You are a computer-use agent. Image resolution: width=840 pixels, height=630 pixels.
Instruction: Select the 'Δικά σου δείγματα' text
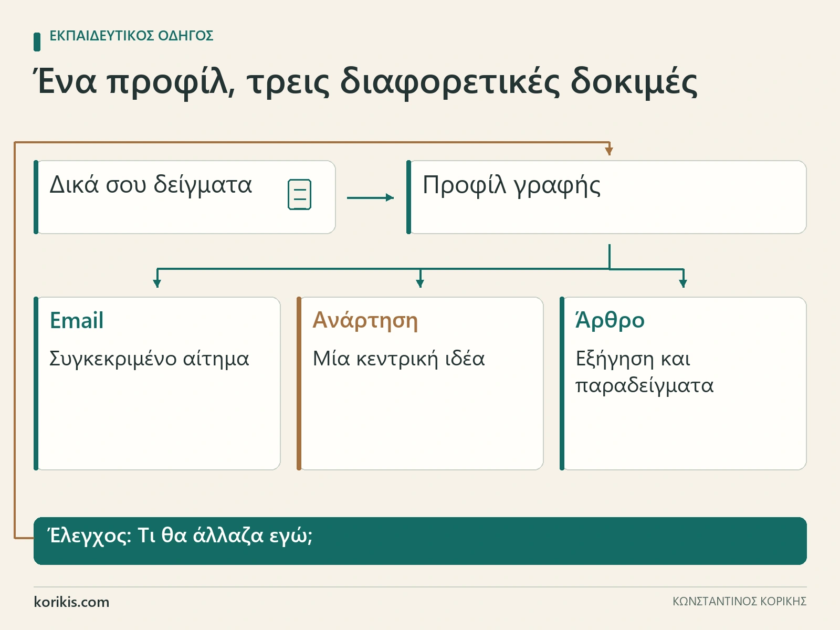coord(151,185)
